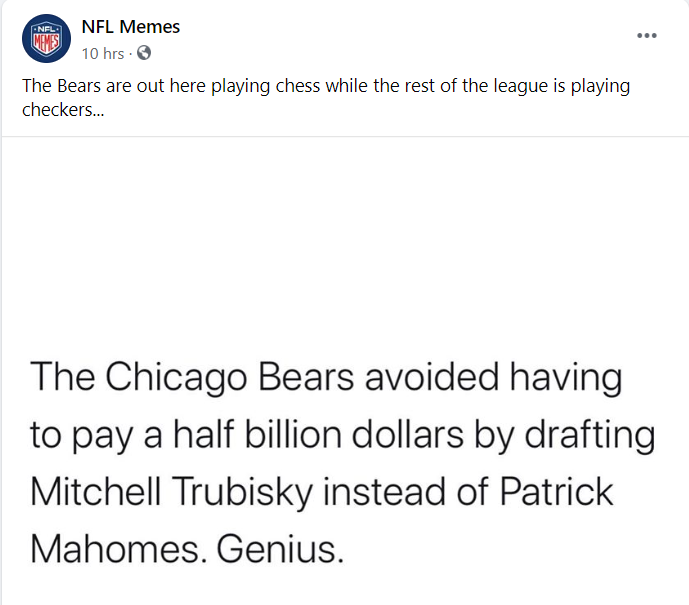
Task: Open the three-dot post options menu
Action: click(x=647, y=36)
